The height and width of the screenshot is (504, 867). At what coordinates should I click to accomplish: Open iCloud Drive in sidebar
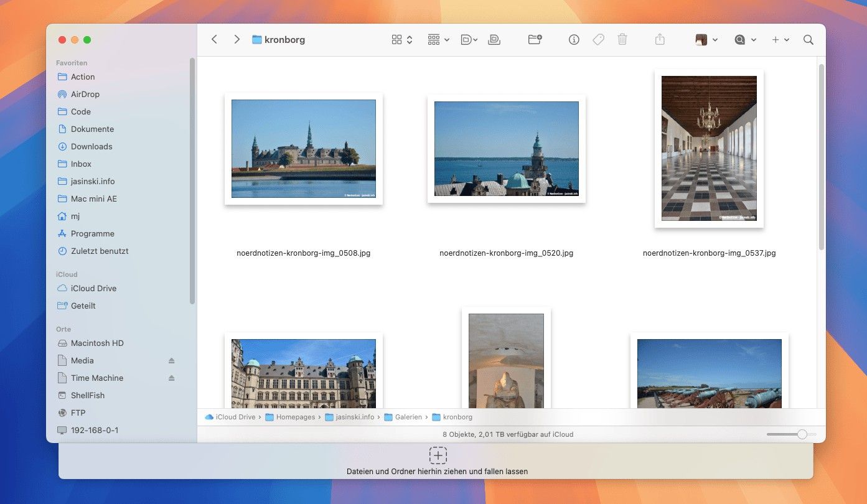click(93, 289)
